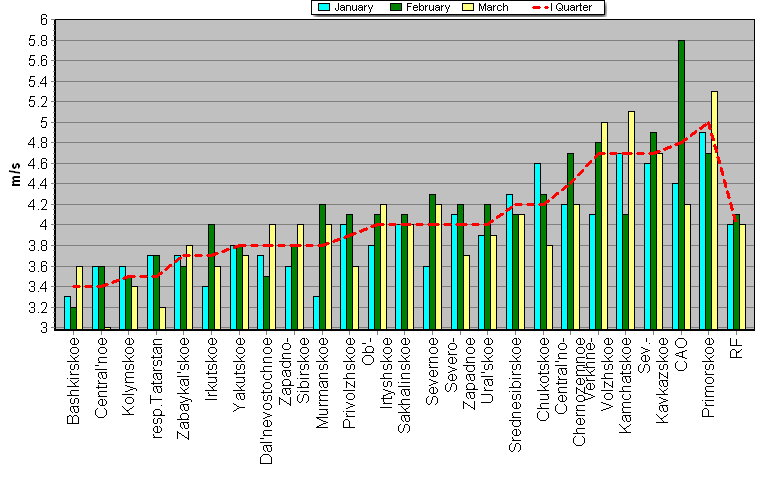This screenshot has width=777, height=479.
Task: Click the 'Dal'nevostochnoe' axis label
Action: click(266, 401)
